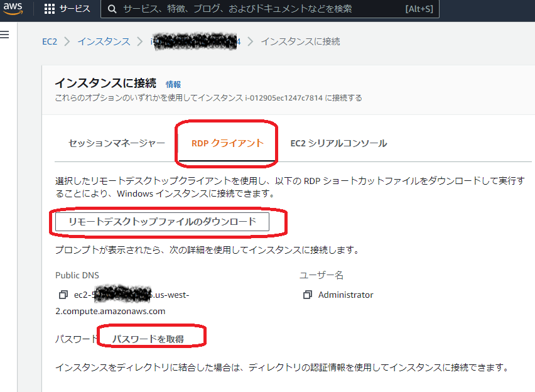Viewport: 535px width, 392px height.
Task: Click リモートデスクトップファイルのダウンロード button
Action: 162,222
